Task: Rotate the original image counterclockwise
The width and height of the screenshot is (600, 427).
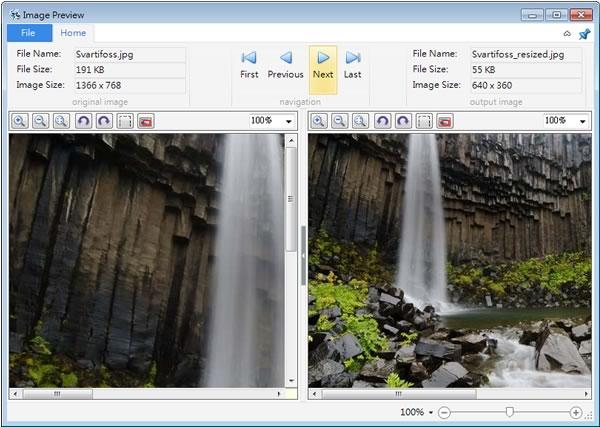Action: (x=83, y=121)
